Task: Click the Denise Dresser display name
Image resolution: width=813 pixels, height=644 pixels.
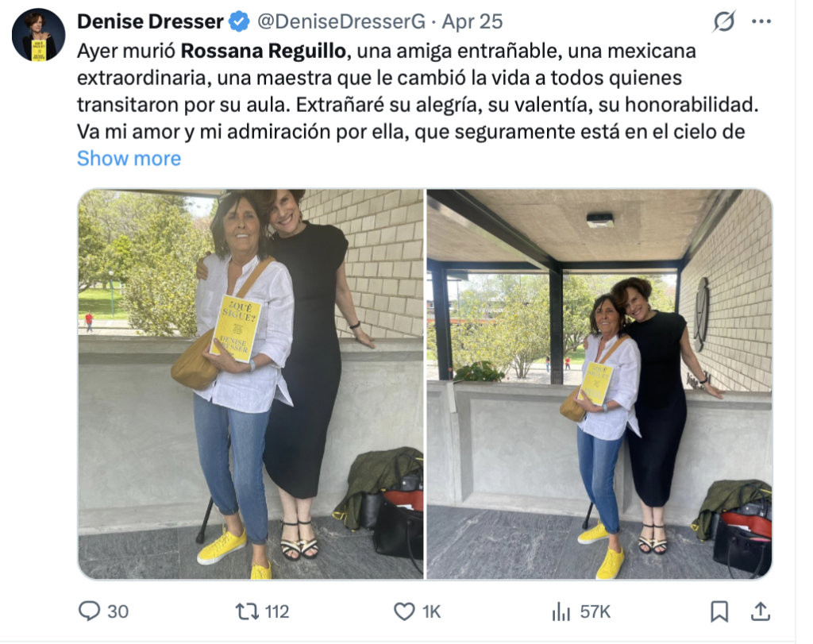Action: [150, 21]
